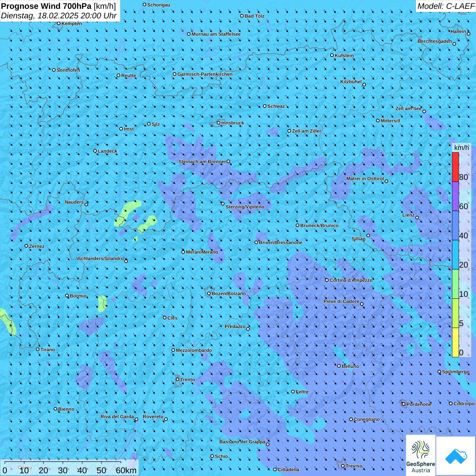Click the 'Brixen/Bressanone' map label
Screen dimensions: 476x476
pos(281,242)
